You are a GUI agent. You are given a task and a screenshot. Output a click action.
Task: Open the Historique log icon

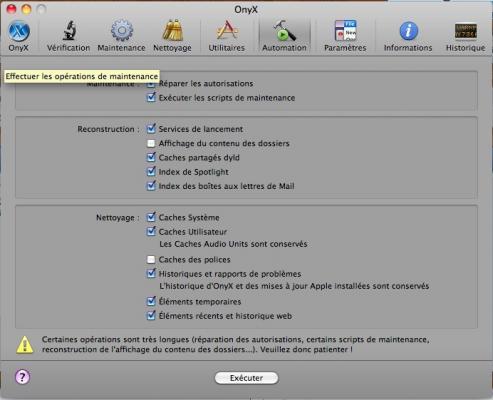pos(466,31)
